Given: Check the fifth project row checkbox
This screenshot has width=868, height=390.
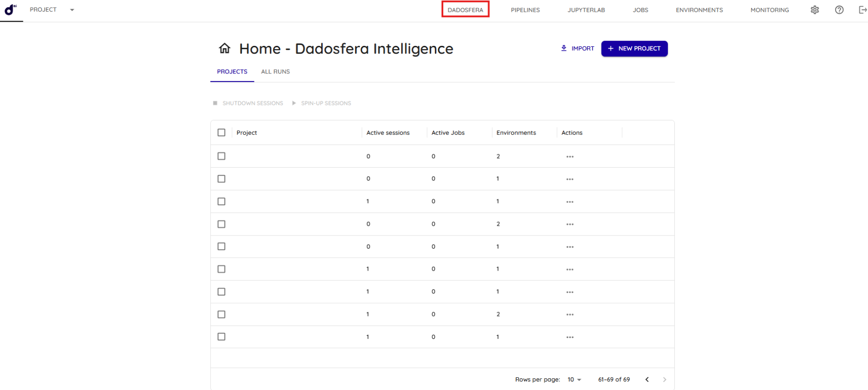Looking at the screenshot, I should [222, 246].
